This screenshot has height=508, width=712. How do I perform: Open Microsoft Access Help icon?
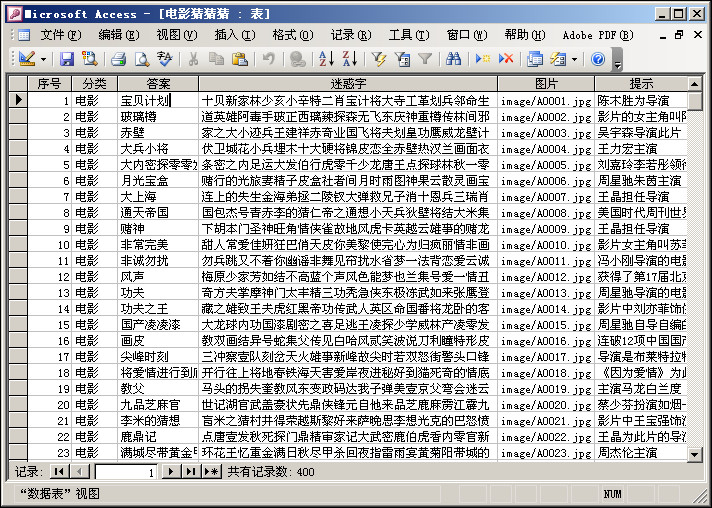click(x=598, y=59)
